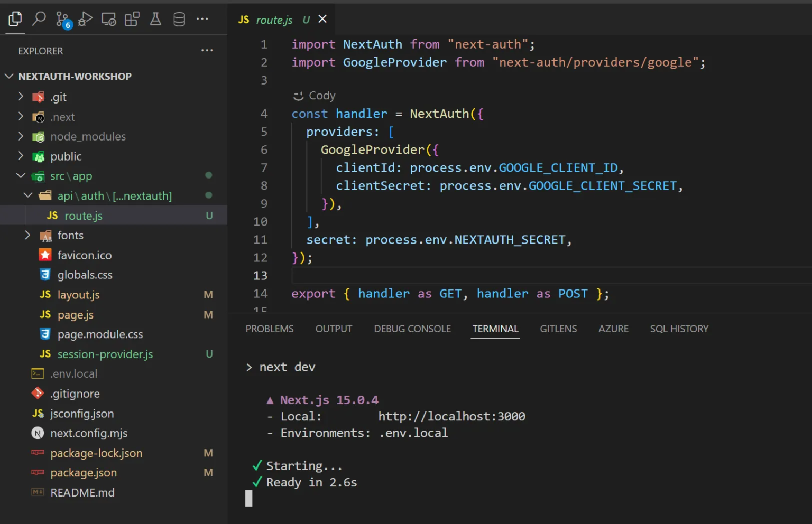Open the Testing flask icon

point(155,18)
